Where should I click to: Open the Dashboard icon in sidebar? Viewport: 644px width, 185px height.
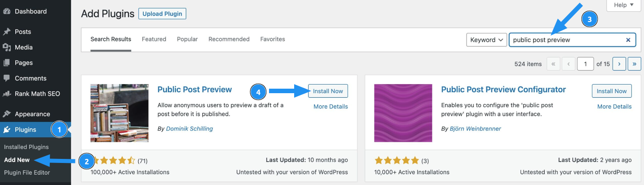coord(7,11)
